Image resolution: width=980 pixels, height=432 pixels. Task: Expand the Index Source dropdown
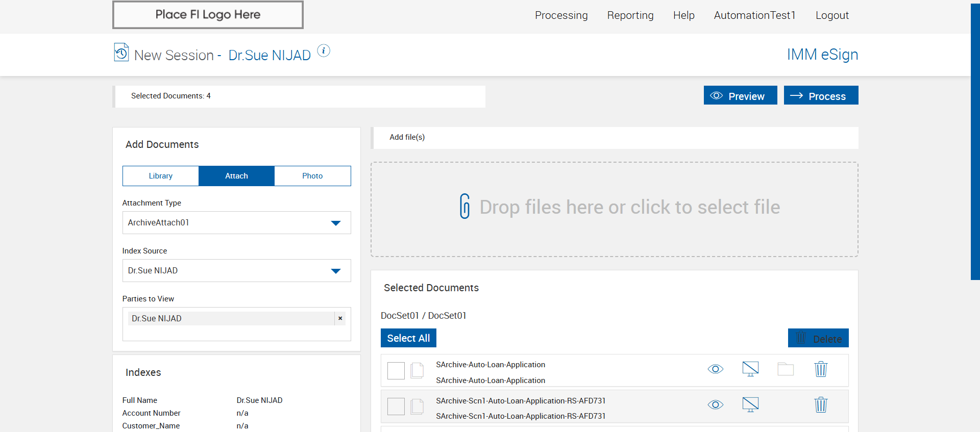point(237,271)
